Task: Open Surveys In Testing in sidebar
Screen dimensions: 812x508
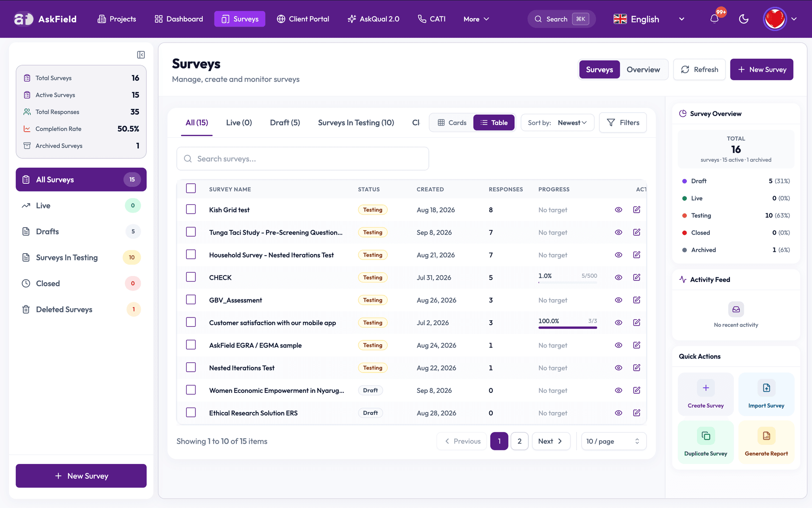Action: tap(81, 257)
